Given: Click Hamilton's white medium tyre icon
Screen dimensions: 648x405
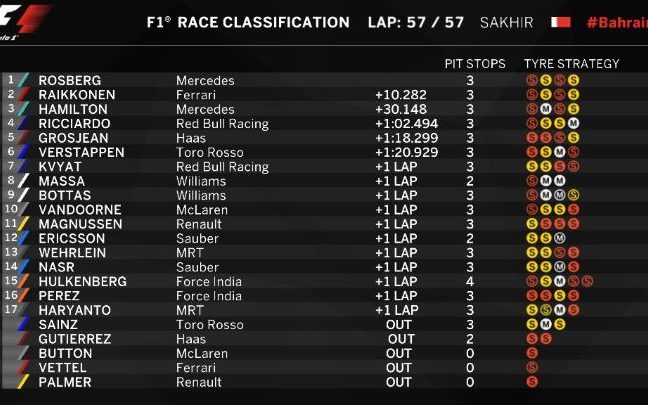Looking at the screenshot, I should coord(546,109).
